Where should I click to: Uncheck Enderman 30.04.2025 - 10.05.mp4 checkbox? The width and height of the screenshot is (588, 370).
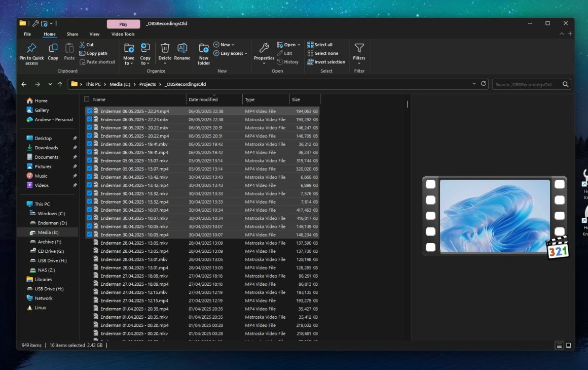pos(89,234)
